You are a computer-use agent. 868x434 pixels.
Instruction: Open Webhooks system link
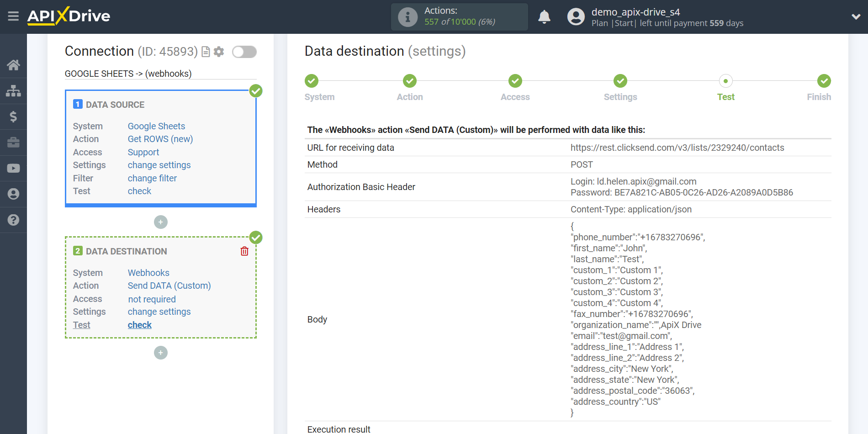tap(148, 273)
